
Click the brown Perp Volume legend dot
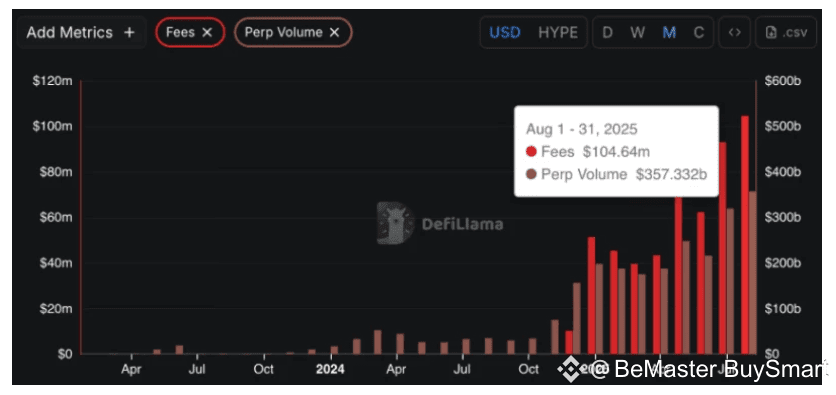(531, 174)
